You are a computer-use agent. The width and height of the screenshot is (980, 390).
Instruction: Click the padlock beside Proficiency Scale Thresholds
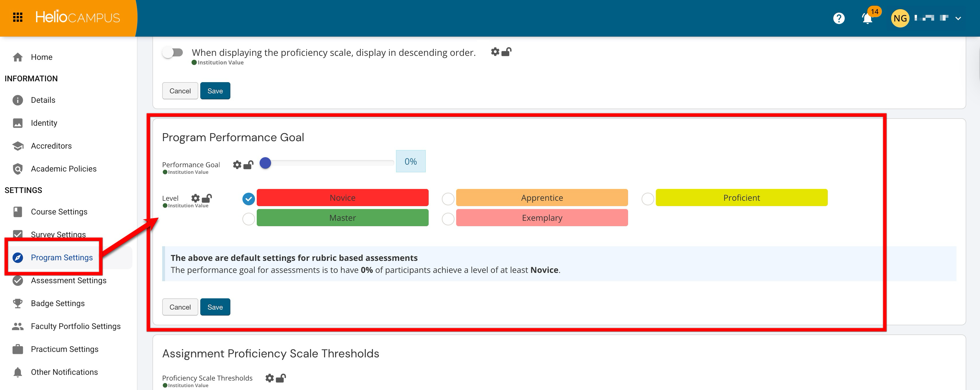281,378
